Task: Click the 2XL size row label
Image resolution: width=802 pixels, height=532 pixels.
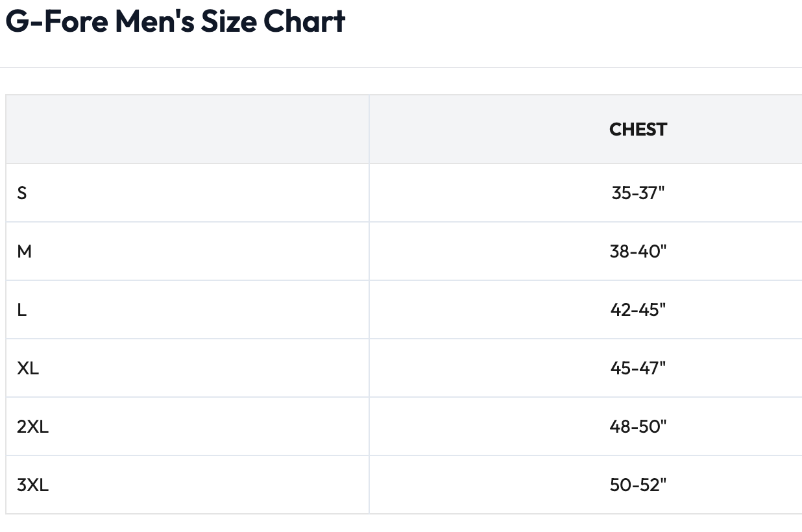Action: (32, 426)
